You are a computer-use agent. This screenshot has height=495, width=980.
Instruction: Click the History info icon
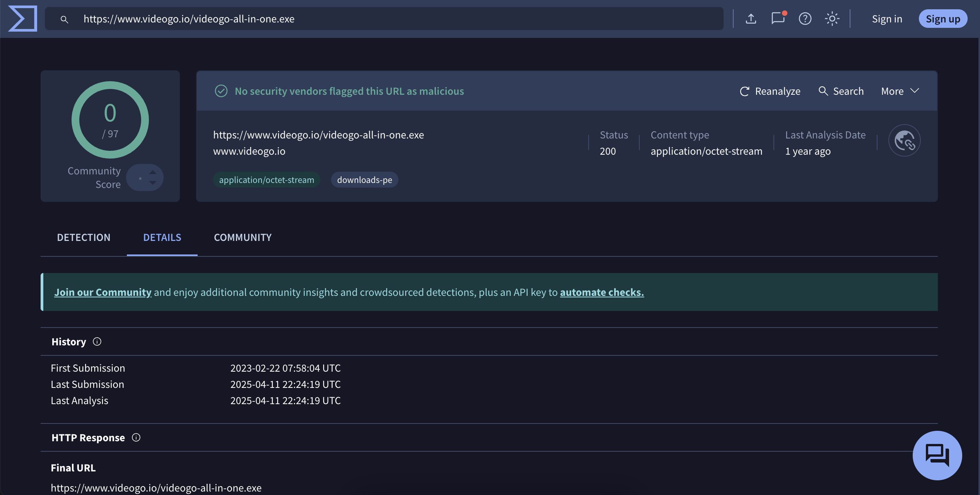[x=97, y=341]
